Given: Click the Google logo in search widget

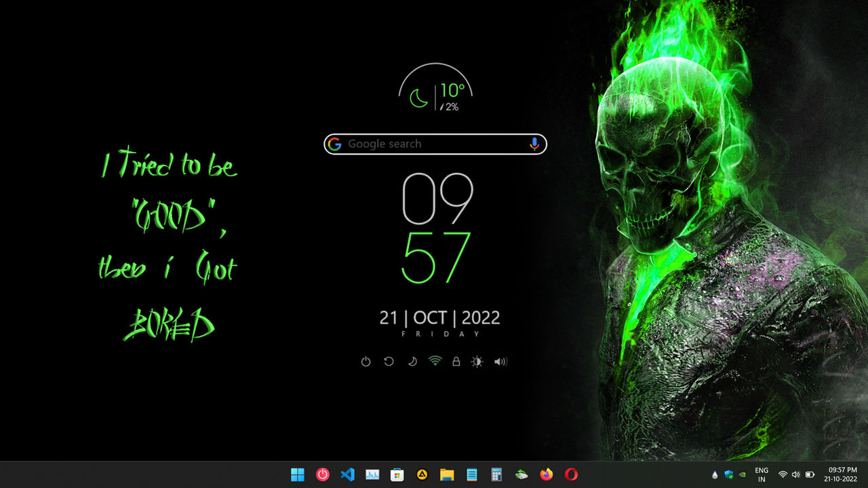Looking at the screenshot, I should (334, 144).
